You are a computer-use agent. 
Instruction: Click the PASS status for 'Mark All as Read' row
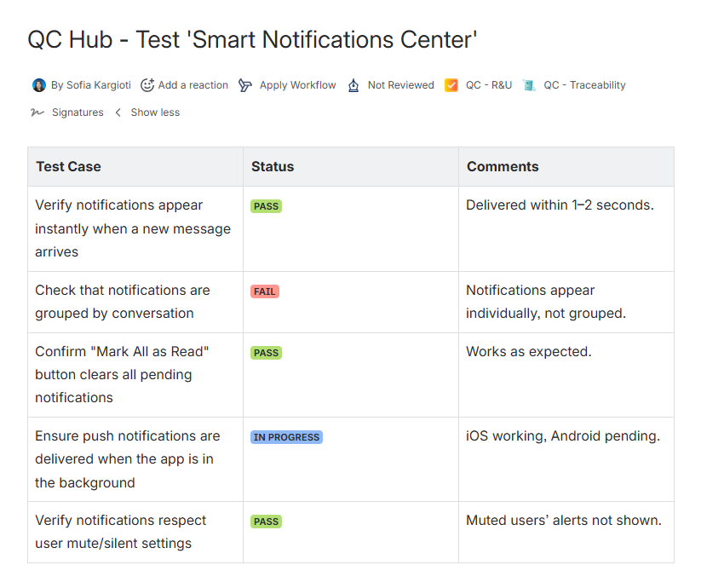tap(266, 353)
